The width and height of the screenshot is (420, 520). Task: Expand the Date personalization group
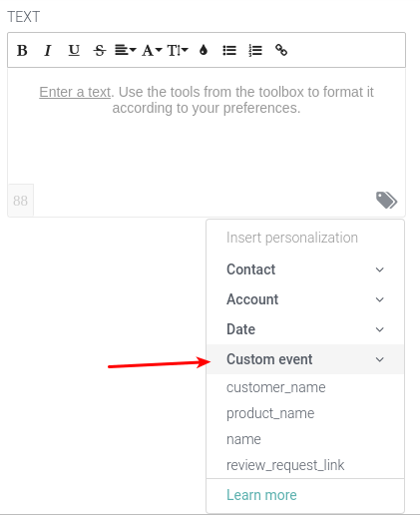(x=305, y=329)
